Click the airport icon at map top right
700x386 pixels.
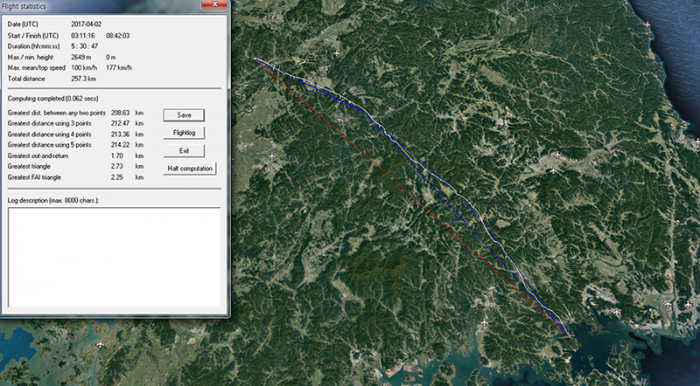(647, 25)
